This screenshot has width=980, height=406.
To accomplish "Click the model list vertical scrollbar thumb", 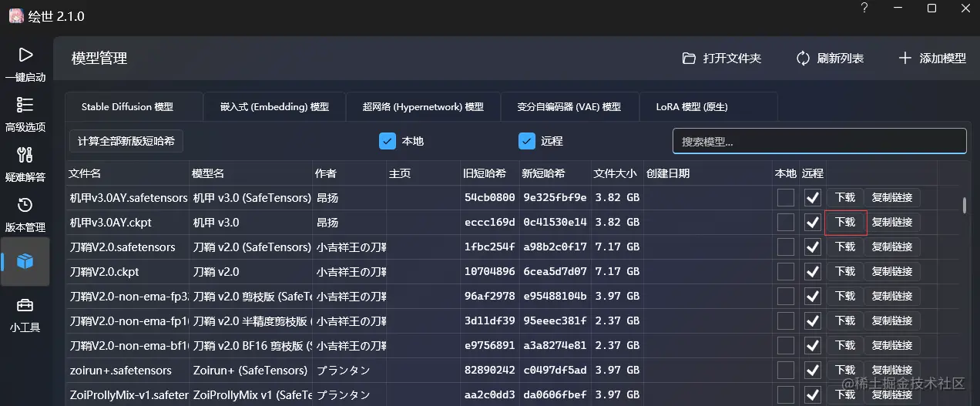I will 964,205.
